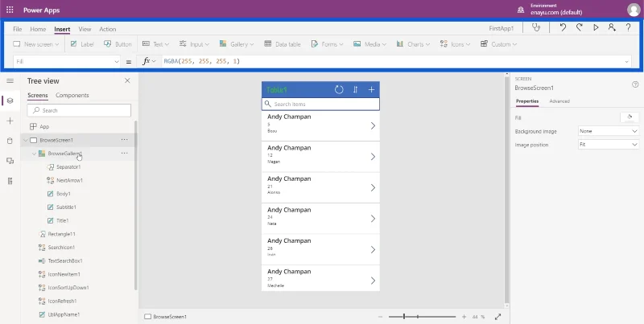The height and width of the screenshot is (324, 644).
Task: Click the next arrow on the Beau row
Action: 373,126
